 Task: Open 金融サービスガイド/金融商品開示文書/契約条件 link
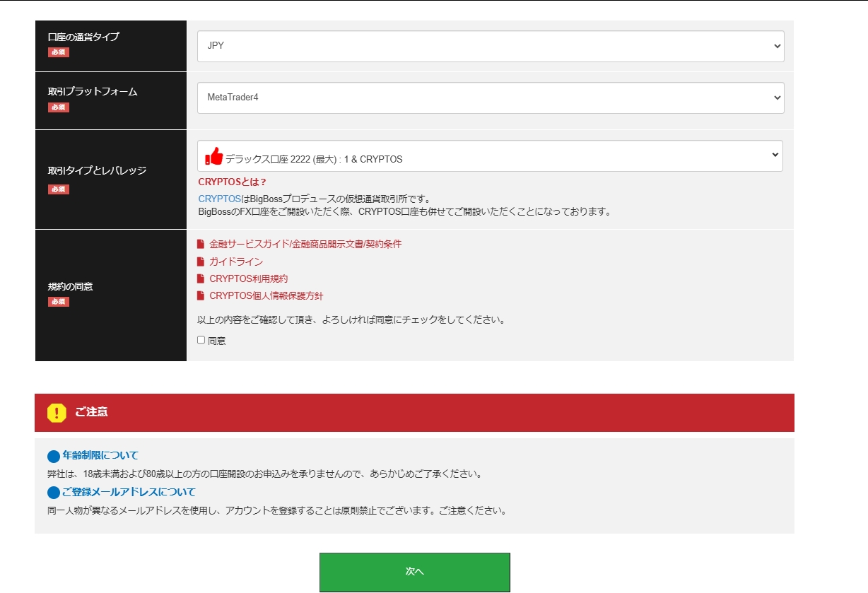tap(305, 244)
